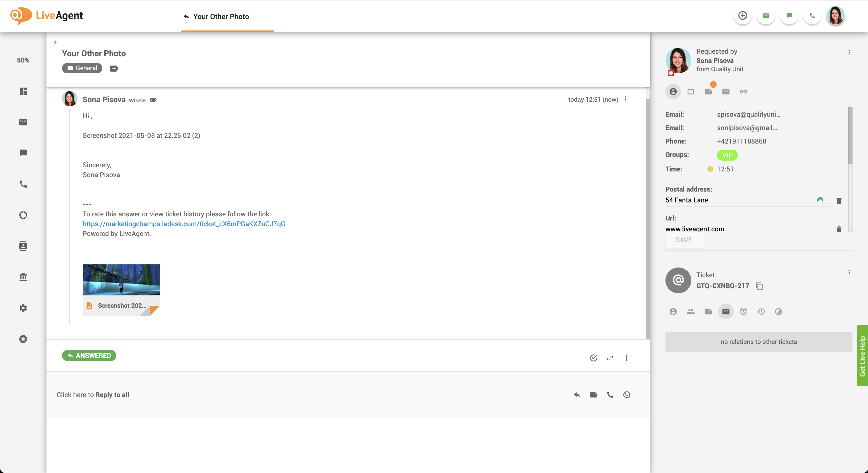The image size is (868, 473).
Task: Click the contact details panel scrollbar
Action: [x=850, y=136]
